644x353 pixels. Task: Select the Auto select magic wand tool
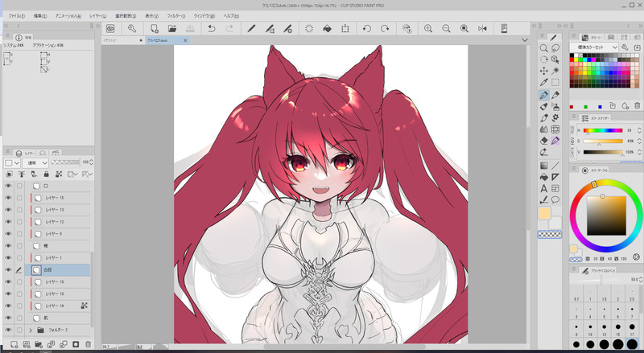(x=555, y=71)
